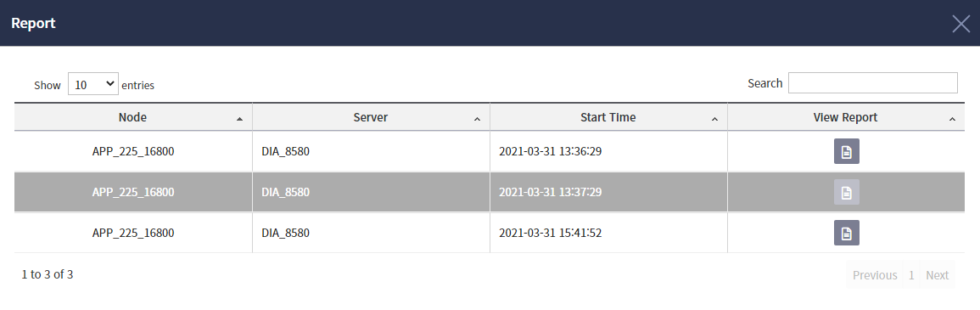The image size is (980, 310).
Task: Open the report for the 13:36:29 entry
Action: (x=846, y=151)
